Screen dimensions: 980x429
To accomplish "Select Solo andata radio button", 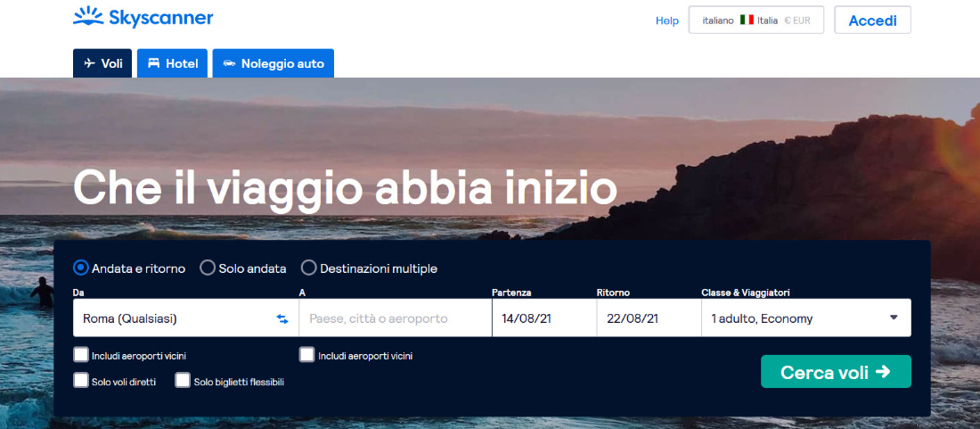I will click(x=208, y=268).
